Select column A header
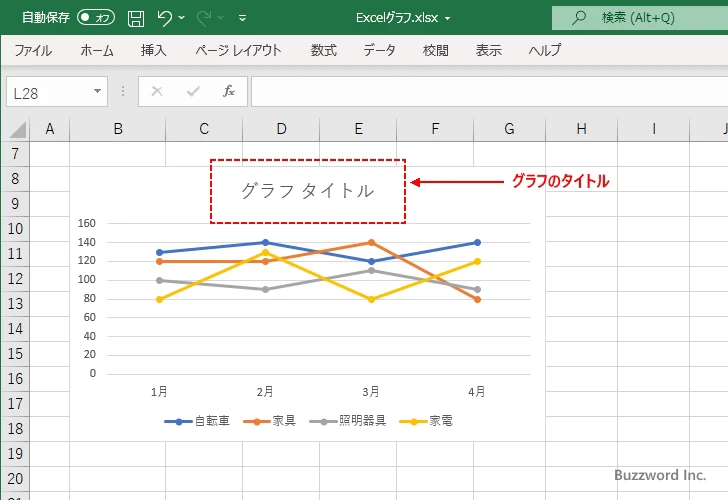Image resolution: width=728 pixels, height=500 pixels. click(50, 129)
